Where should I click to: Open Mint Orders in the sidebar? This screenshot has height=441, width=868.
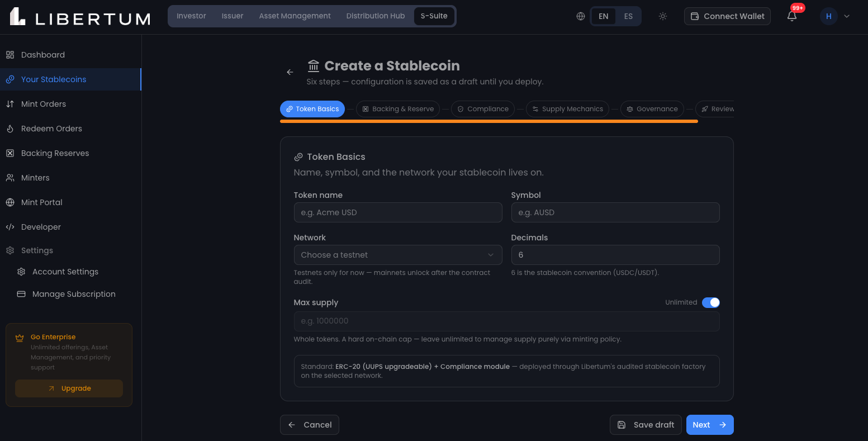(x=70, y=104)
